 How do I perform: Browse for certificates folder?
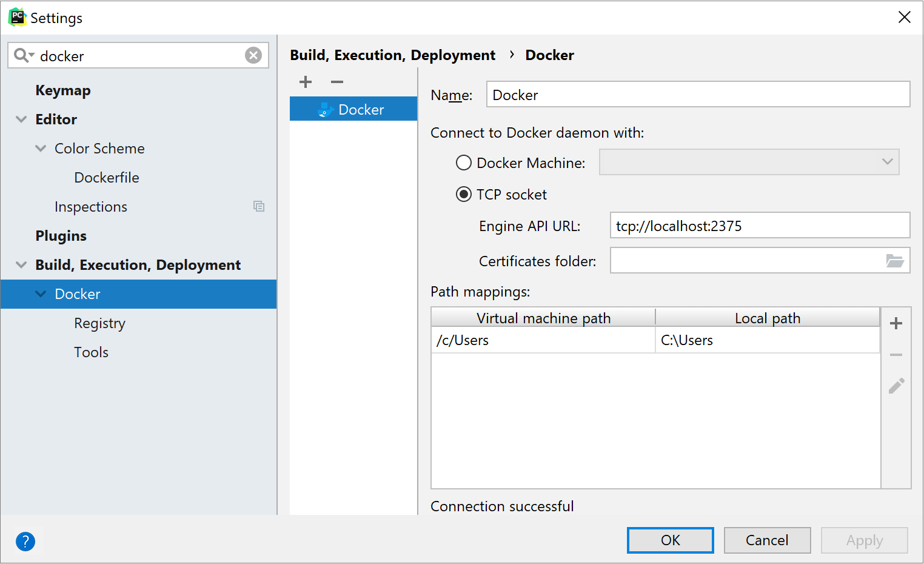click(895, 261)
